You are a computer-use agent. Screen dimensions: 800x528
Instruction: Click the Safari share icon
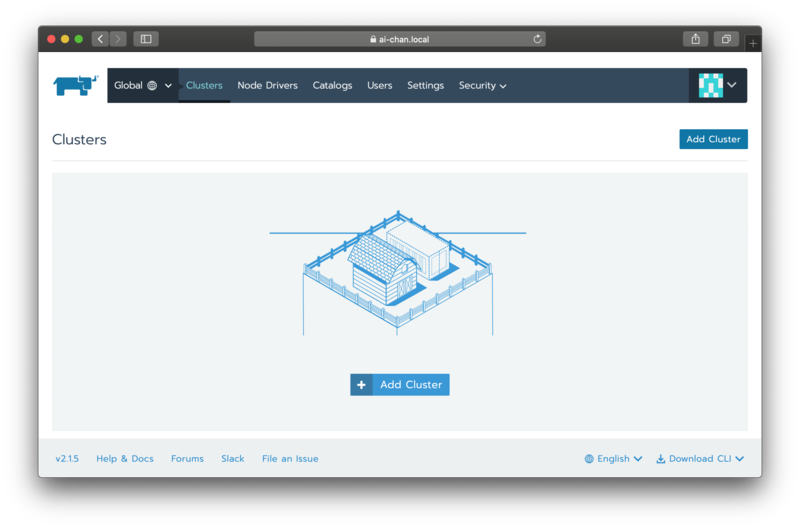coord(695,39)
